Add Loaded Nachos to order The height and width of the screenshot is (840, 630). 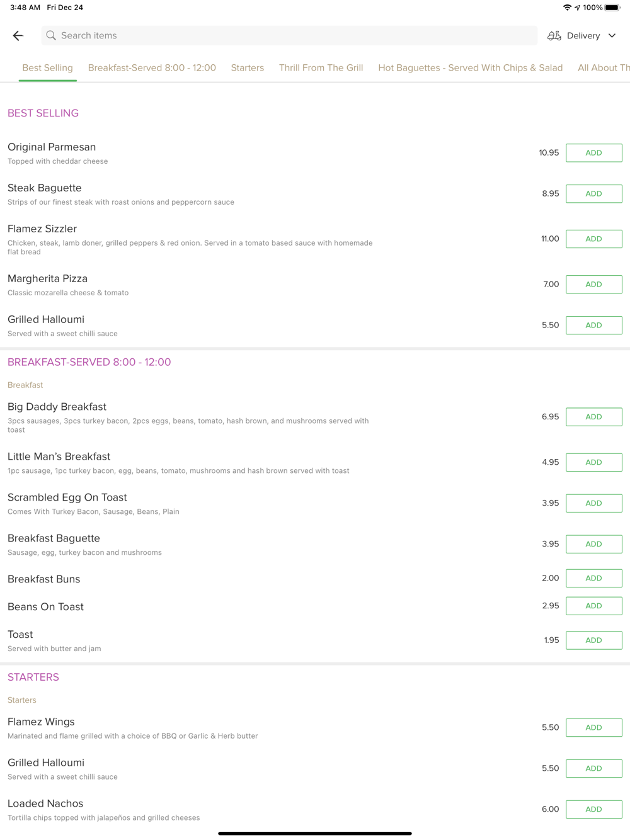pyautogui.click(x=593, y=809)
